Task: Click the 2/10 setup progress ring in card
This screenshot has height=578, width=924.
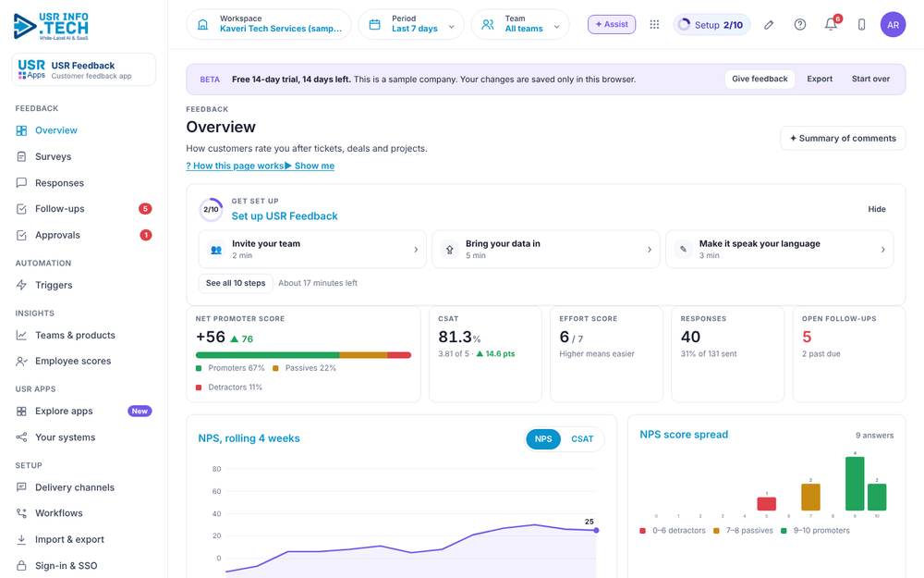Action: point(211,209)
